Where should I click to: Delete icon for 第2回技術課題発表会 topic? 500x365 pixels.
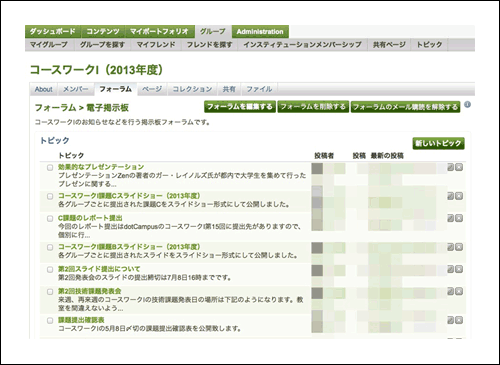tap(459, 291)
